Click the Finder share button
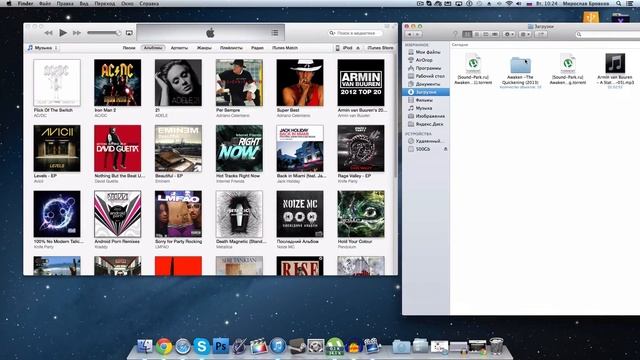The image size is (640, 360). point(541,34)
